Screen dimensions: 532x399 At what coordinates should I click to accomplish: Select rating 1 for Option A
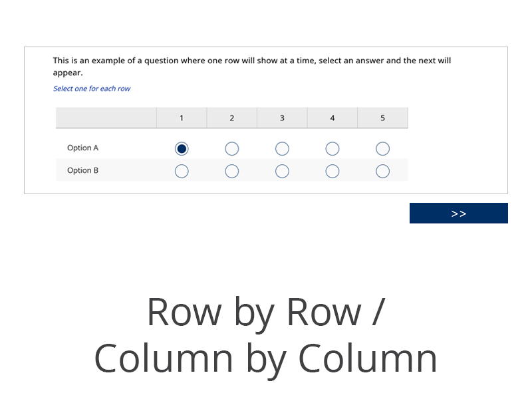[x=182, y=148]
